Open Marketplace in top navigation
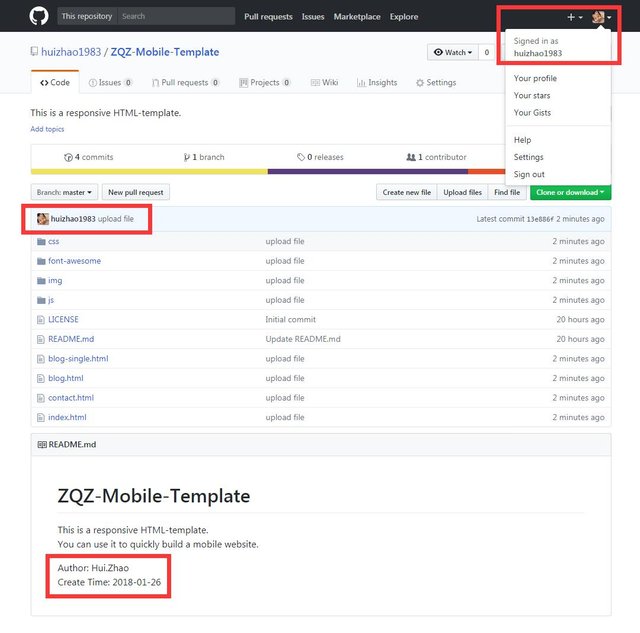This screenshot has height=633, width=640. coord(357,17)
